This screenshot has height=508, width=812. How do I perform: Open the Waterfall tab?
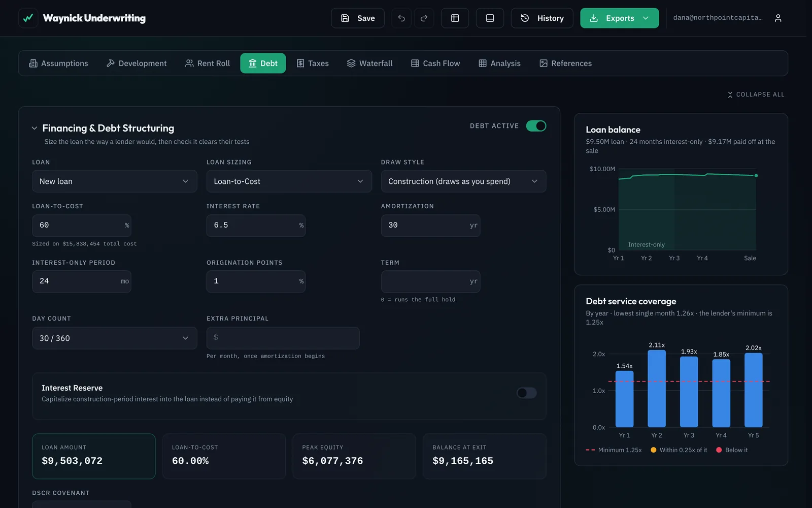(x=370, y=63)
